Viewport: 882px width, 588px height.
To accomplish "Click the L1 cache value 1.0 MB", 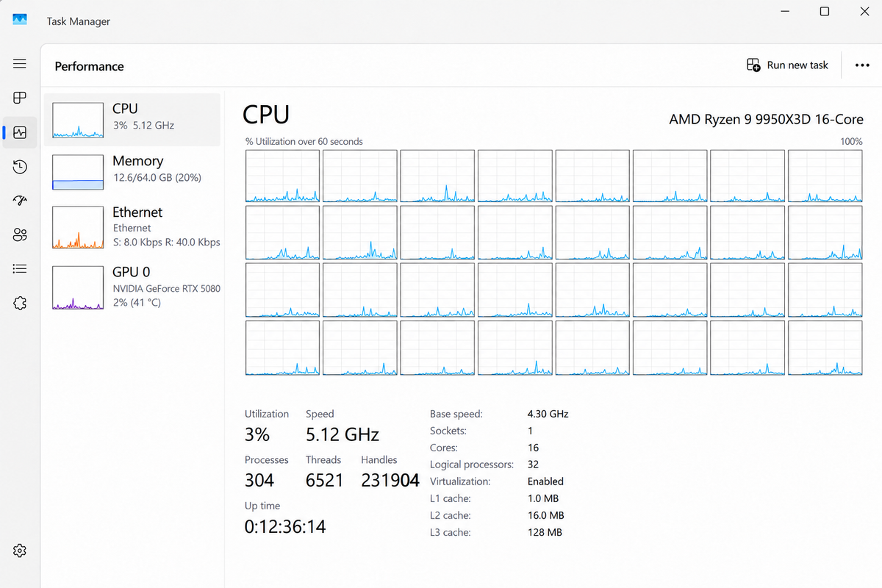I will coord(543,498).
